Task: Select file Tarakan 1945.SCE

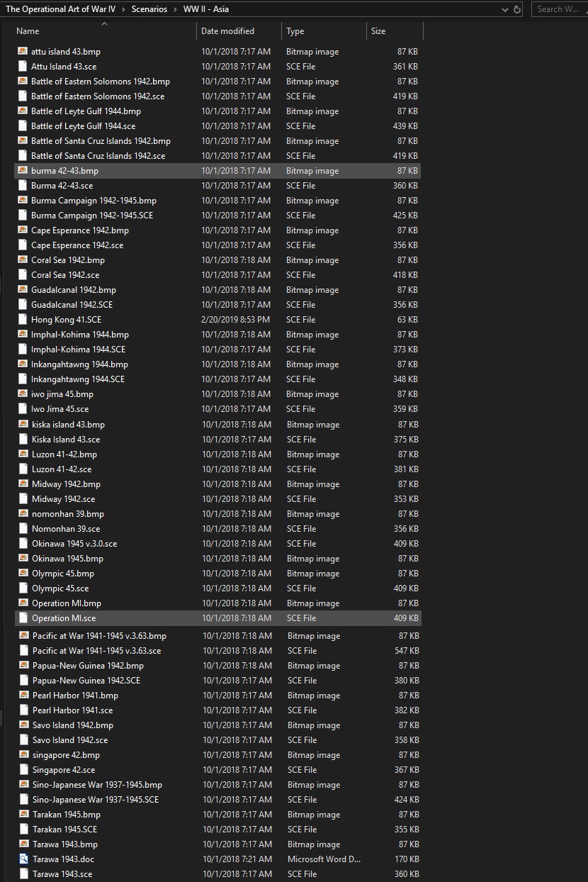Action: (65, 830)
